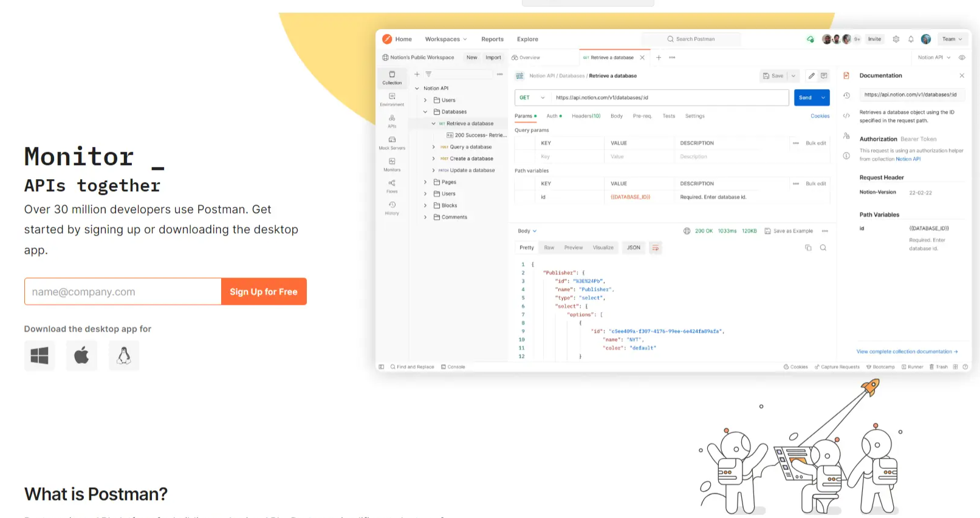The image size is (980, 518).
Task: Focus the name@company.com email field
Action: 123,291
